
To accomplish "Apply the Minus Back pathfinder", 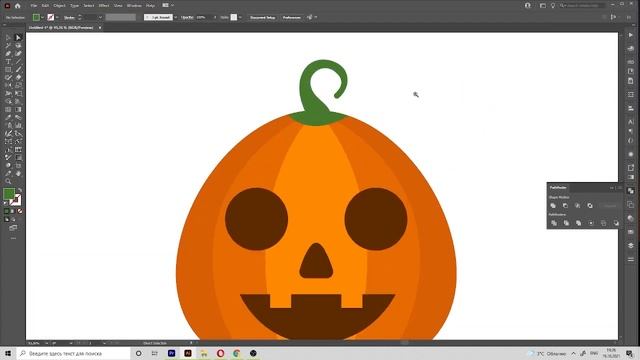I will click(616, 223).
